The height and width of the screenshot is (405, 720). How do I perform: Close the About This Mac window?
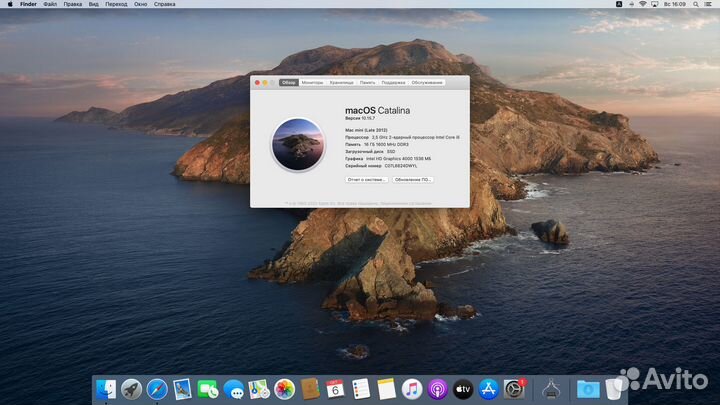[257, 83]
